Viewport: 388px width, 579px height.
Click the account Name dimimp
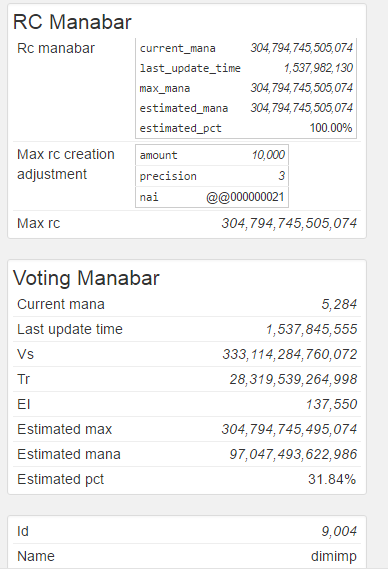(334, 556)
